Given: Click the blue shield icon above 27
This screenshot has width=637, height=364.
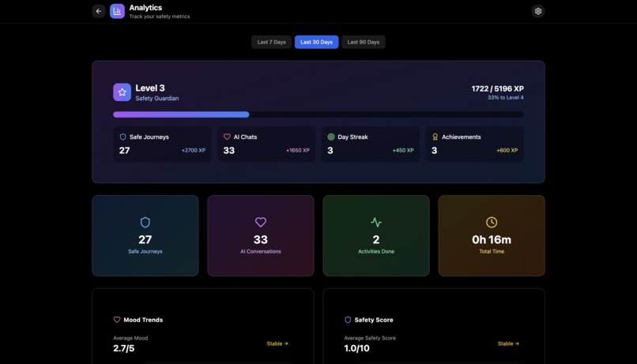Looking at the screenshot, I should point(145,223).
